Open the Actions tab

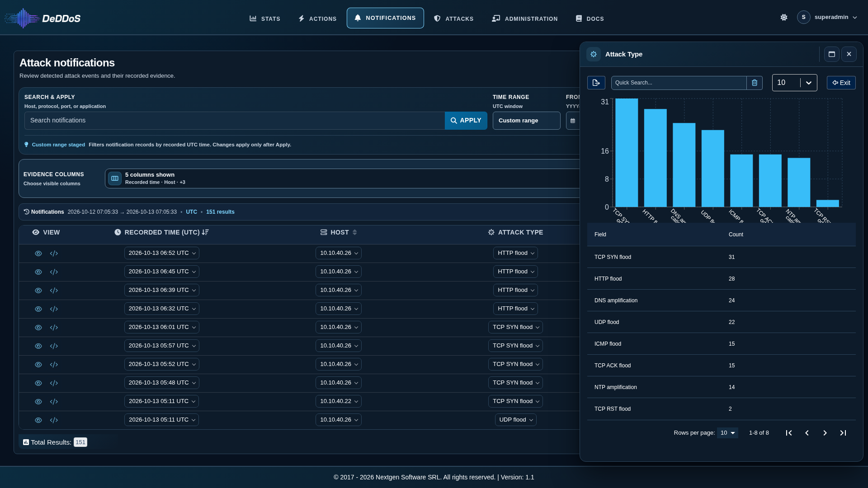(317, 19)
